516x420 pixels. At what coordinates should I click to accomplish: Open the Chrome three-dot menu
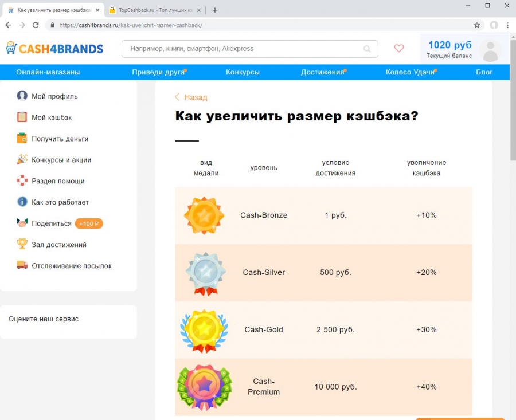(507, 25)
